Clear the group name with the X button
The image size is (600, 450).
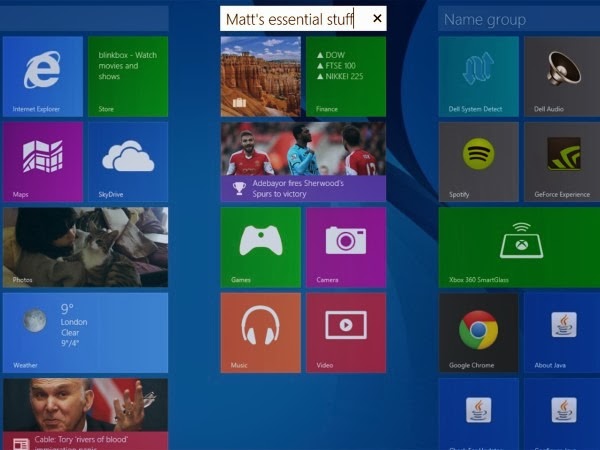coord(377,18)
